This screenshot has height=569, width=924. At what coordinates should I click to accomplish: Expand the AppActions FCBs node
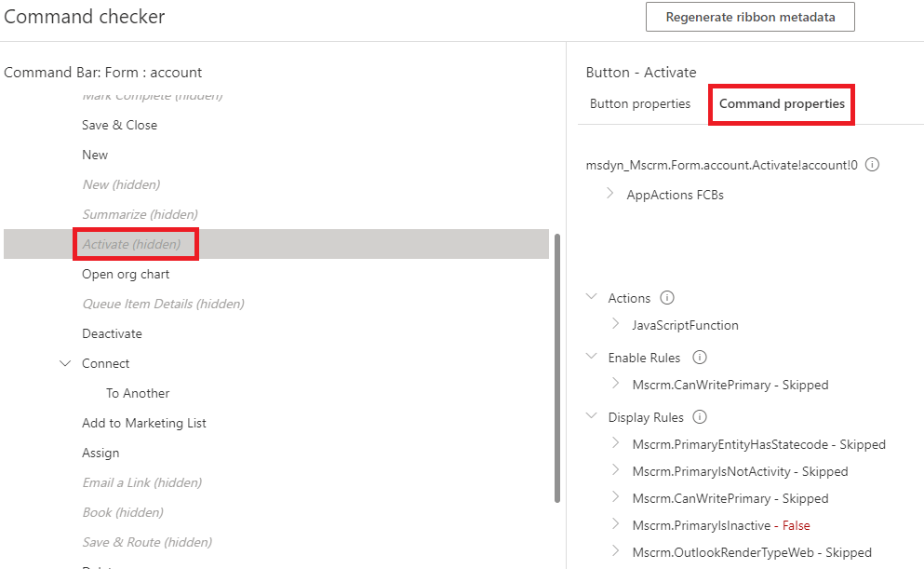pos(610,194)
